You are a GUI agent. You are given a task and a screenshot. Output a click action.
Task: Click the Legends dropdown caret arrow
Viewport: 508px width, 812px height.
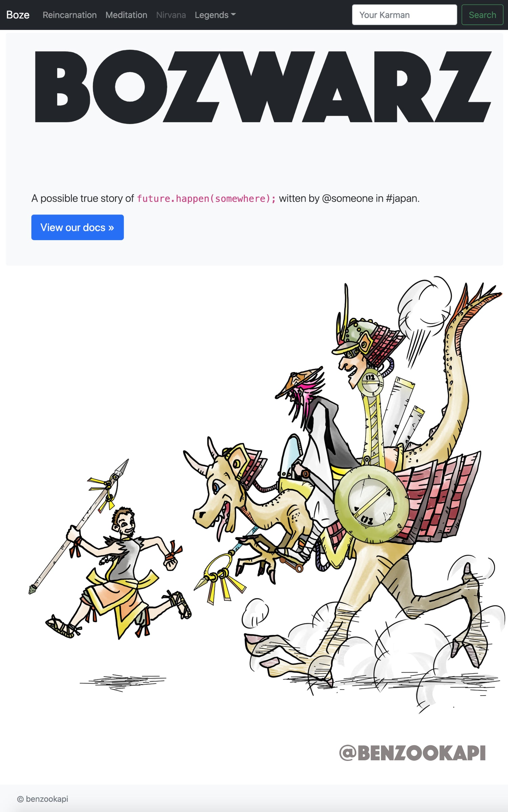(x=233, y=15)
